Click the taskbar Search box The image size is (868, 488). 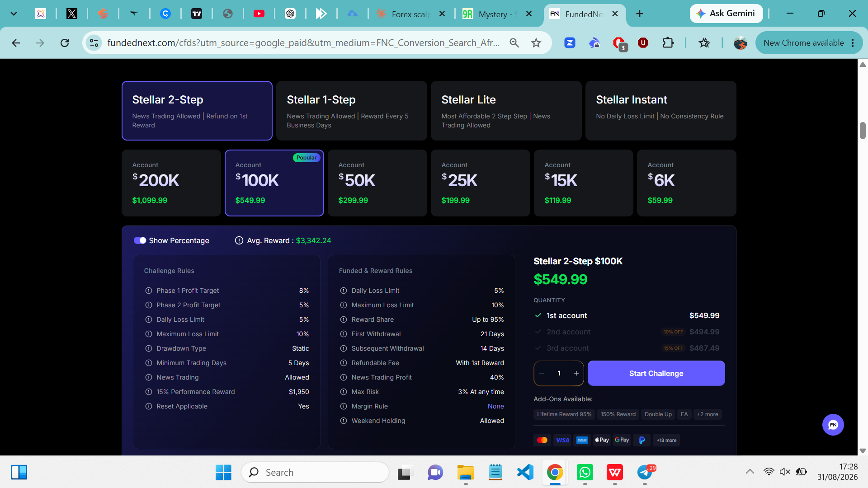click(x=315, y=473)
